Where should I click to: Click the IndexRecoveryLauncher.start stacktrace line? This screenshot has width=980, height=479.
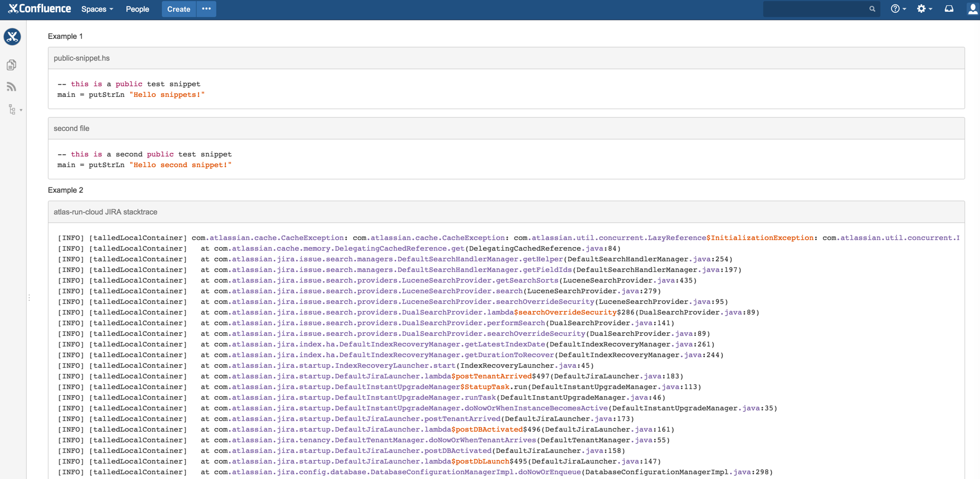(x=326, y=366)
